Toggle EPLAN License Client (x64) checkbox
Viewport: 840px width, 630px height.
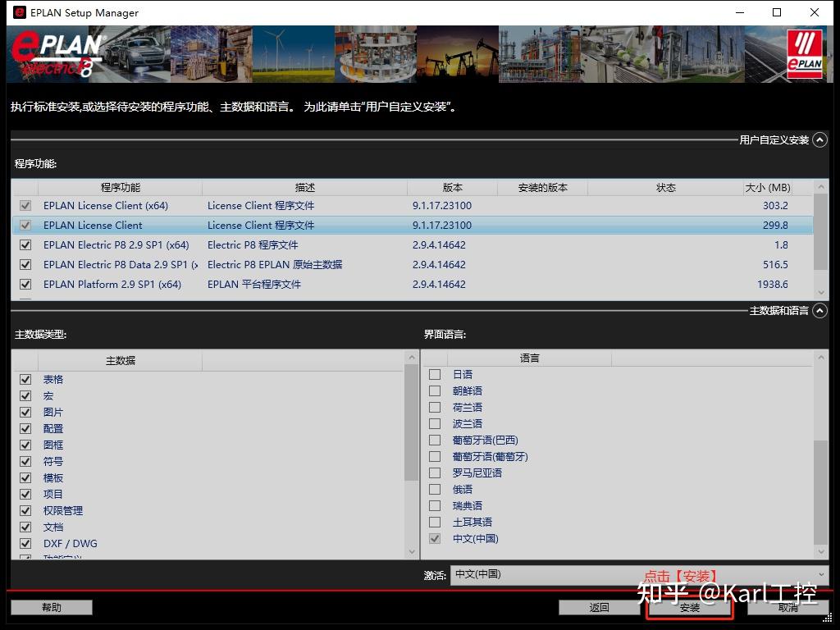point(25,206)
